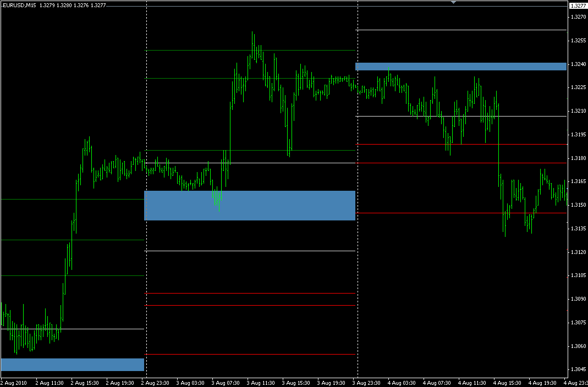Click the chart shift triangle marker
This screenshot has height=387, width=588.
(453, 3)
